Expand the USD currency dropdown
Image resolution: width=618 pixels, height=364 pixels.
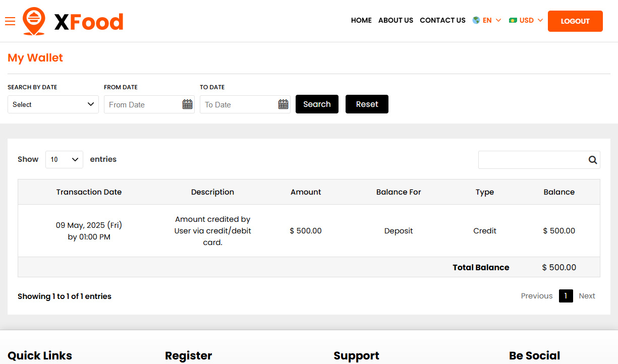point(526,20)
